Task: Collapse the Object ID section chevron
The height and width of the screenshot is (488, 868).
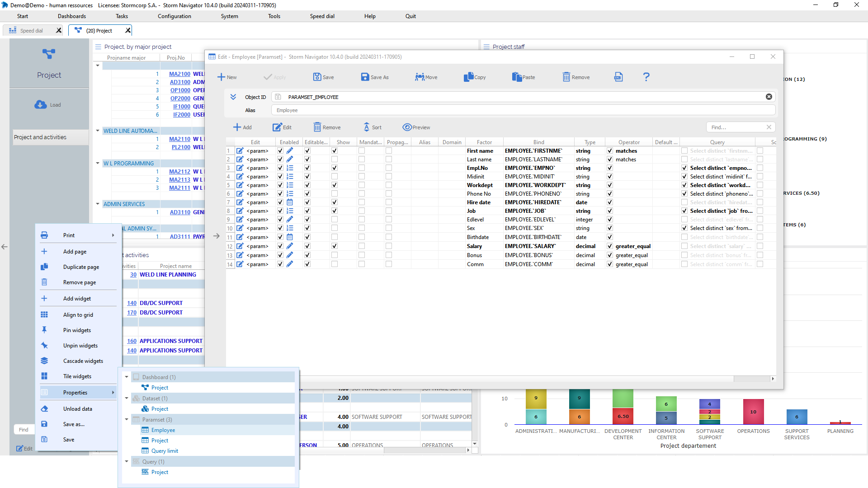Action: pos(233,97)
